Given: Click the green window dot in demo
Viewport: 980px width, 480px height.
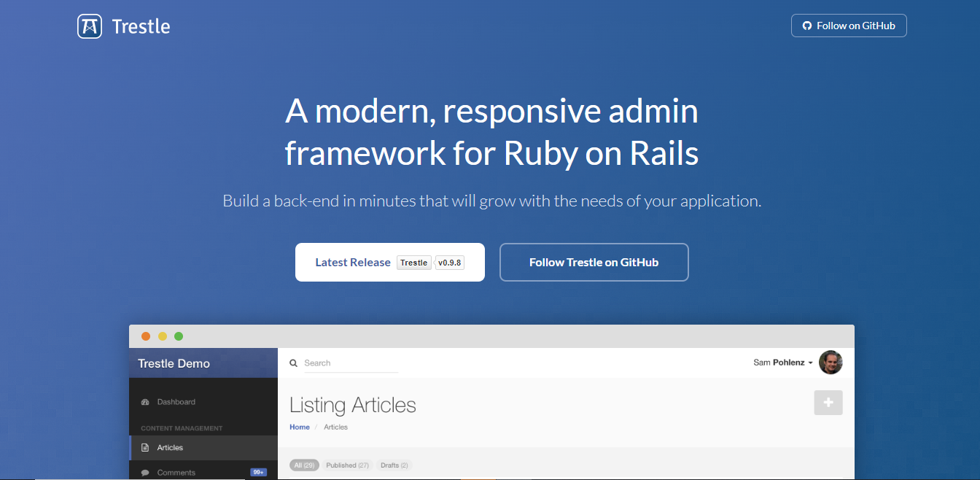Looking at the screenshot, I should point(179,336).
